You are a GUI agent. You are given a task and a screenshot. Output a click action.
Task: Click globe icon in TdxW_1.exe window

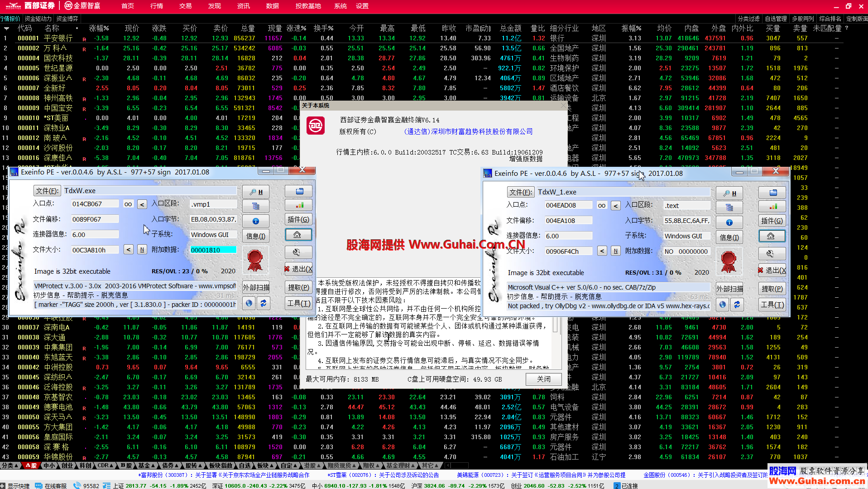click(x=723, y=304)
